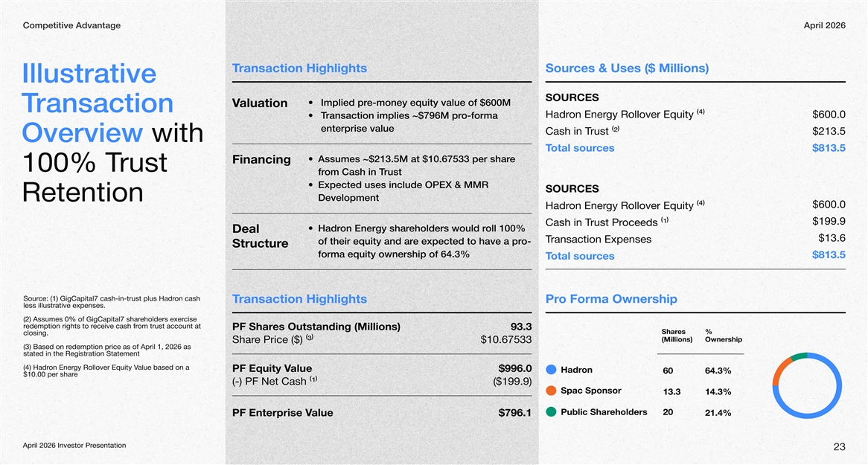Click the Transaction Expenses $13.6 amount
Screen dimensions: 868x465
pyautogui.click(x=832, y=239)
